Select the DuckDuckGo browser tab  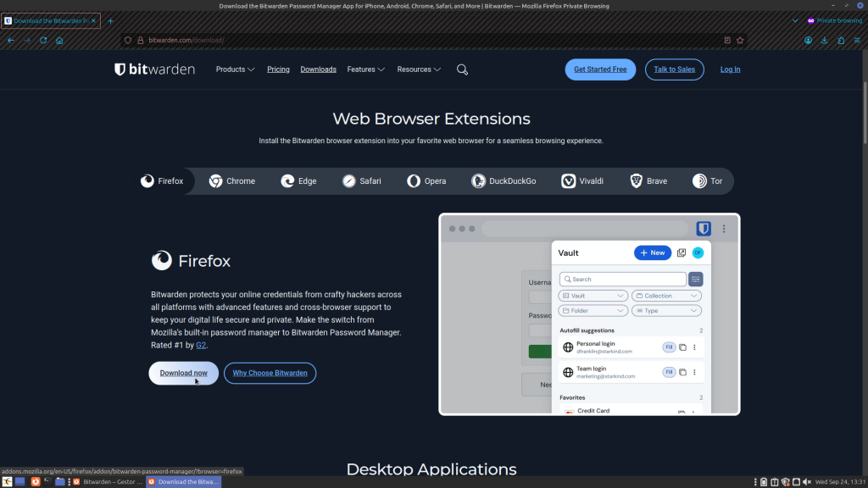[x=504, y=181]
